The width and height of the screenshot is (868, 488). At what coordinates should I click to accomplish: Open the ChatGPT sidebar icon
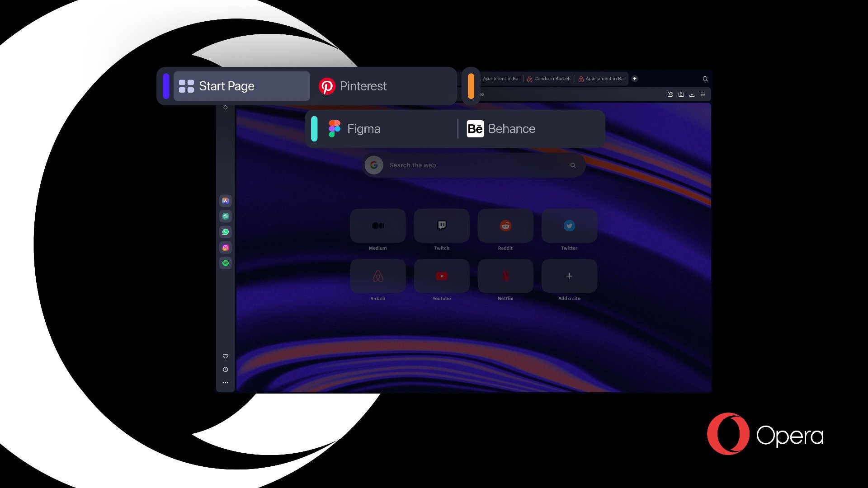pos(226,216)
